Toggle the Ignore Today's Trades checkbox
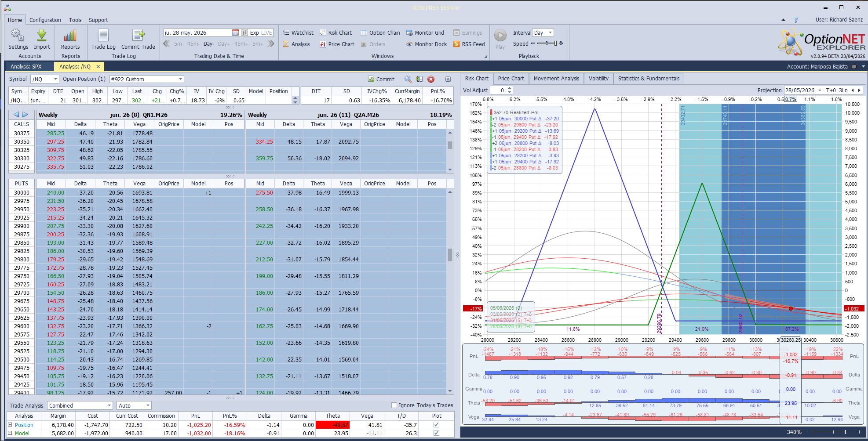This screenshot has width=868, height=441. click(394, 405)
